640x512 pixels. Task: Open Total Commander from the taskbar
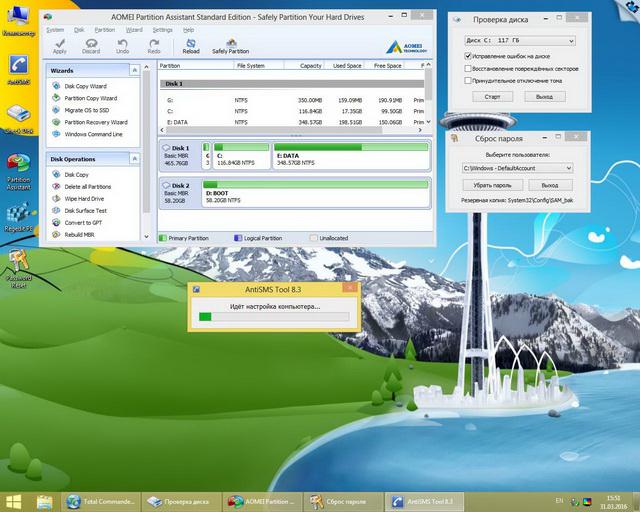pos(101,501)
